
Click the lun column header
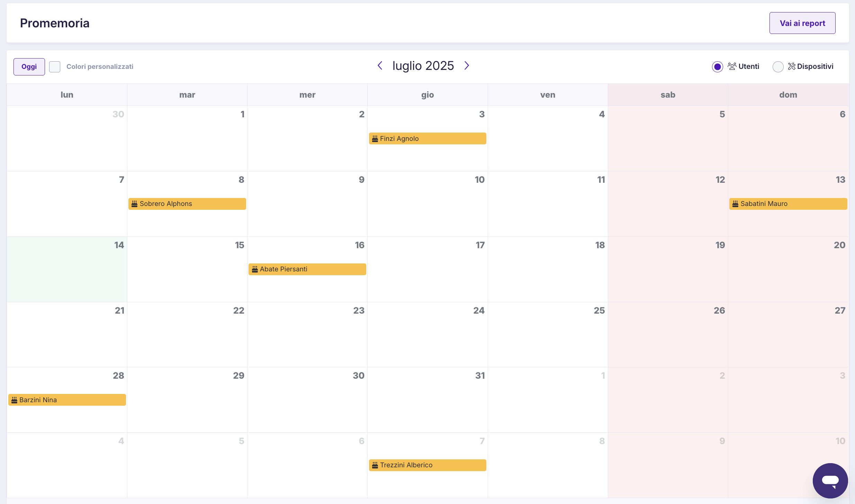pos(67,95)
